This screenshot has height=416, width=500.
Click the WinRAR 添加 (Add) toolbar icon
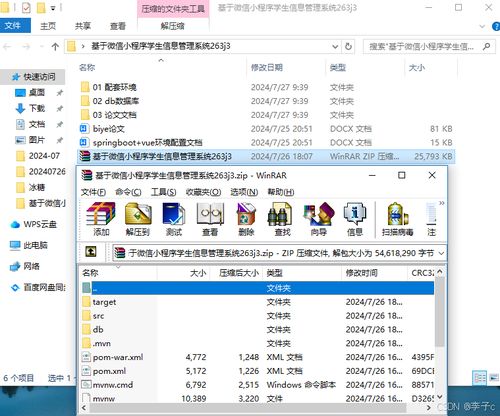tap(101, 219)
